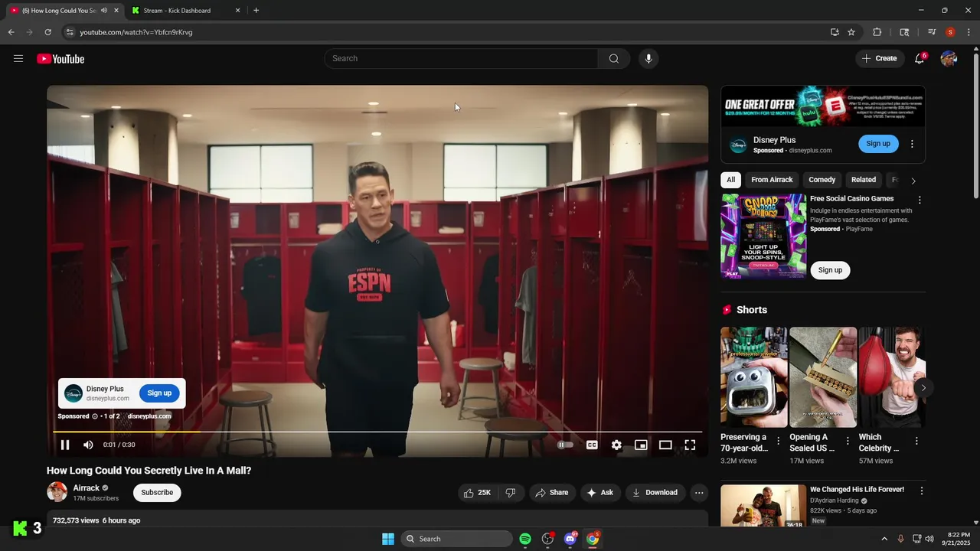This screenshot has width=980, height=551.
Task: Switch to Stream - Kick Dashboard tab
Action: [x=185, y=11]
